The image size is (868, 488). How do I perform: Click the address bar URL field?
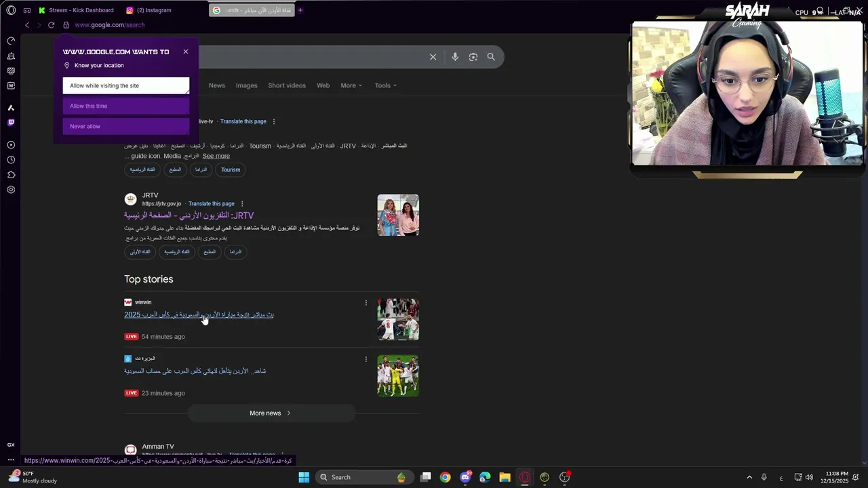110,25
